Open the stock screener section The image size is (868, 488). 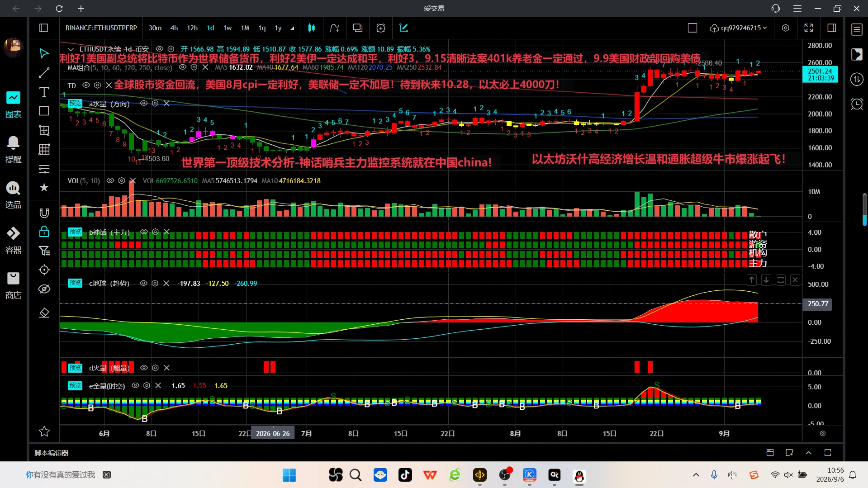click(x=13, y=195)
